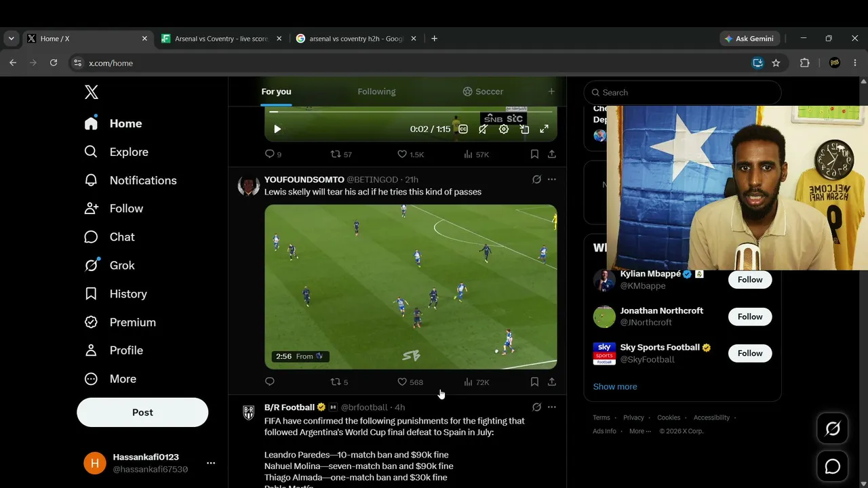Switch to the For you tab
The width and height of the screenshot is (868, 488).
coord(276,91)
